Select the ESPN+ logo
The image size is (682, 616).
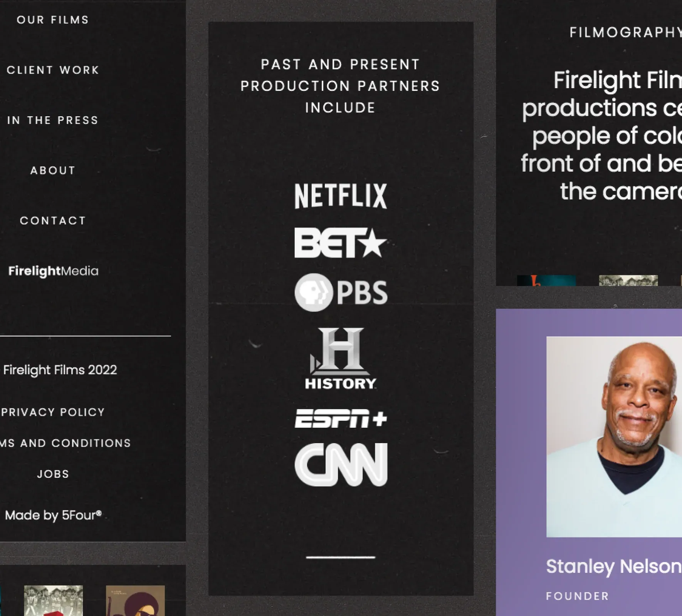(341, 418)
